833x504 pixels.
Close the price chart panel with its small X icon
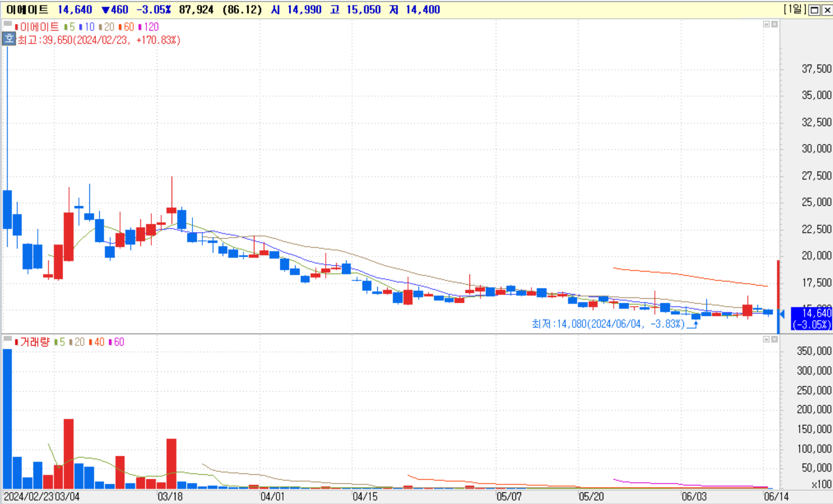774,24
